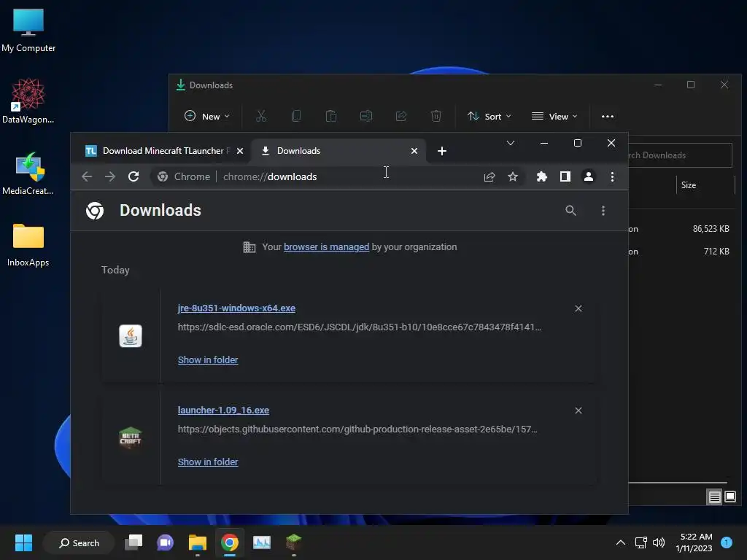This screenshot has height=560, width=747.
Task: Remove jre-8u351-windows-x64.exe from list
Action: pyautogui.click(x=578, y=308)
